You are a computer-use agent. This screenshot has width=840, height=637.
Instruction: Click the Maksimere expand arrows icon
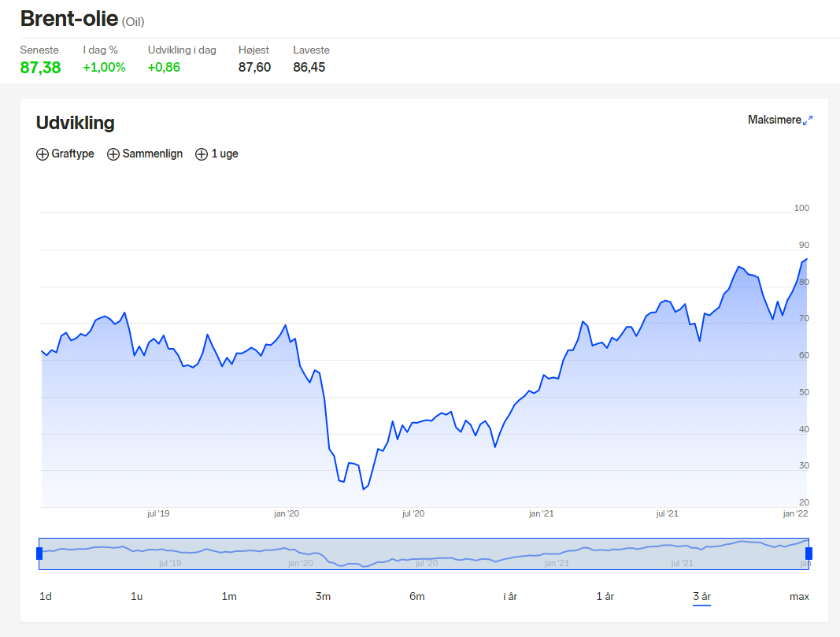tap(808, 120)
